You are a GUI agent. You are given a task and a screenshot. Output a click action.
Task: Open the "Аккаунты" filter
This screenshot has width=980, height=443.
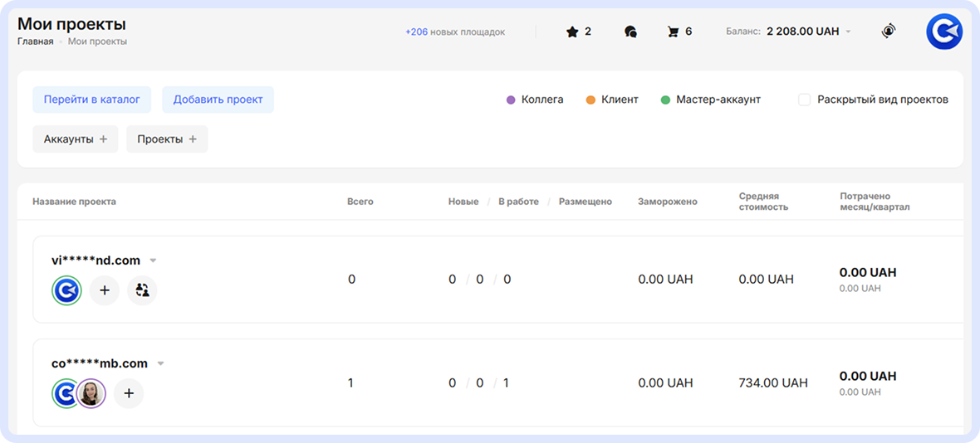(76, 139)
